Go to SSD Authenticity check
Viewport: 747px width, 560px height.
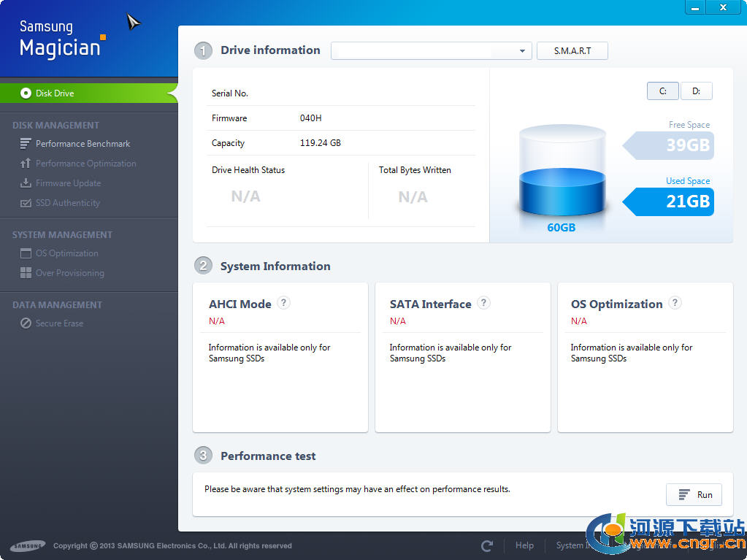point(68,203)
